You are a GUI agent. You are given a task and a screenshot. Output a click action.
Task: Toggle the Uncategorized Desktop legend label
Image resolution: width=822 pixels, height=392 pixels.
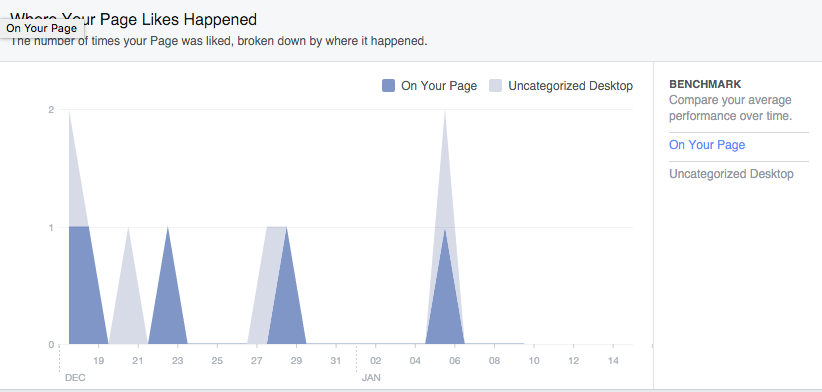(x=570, y=86)
